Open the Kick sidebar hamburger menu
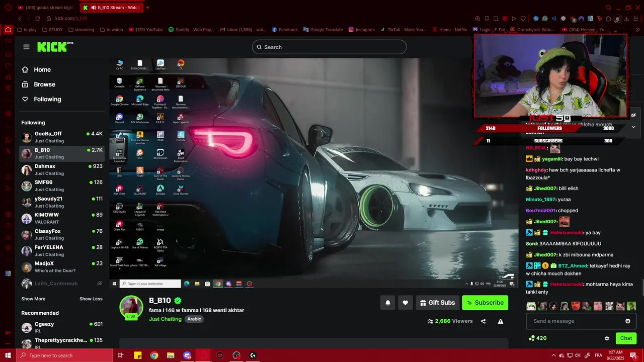Screen dimensions: 644x362 pyautogui.click(x=26, y=47)
